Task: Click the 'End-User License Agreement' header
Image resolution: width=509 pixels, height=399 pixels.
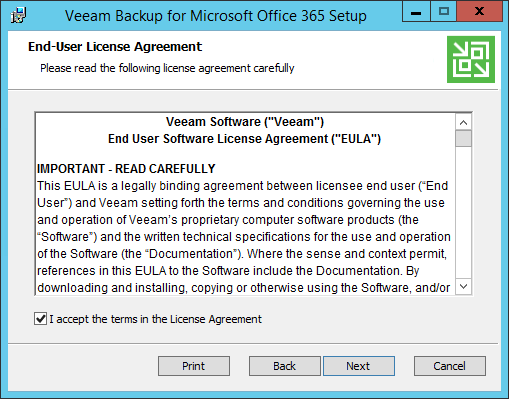Action: click(115, 47)
